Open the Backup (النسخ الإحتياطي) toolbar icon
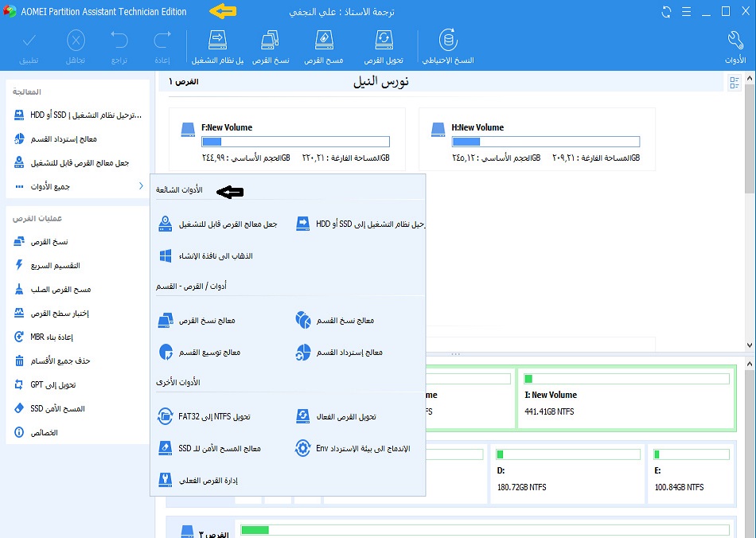Image resolution: width=756 pixels, height=538 pixels. (449, 41)
